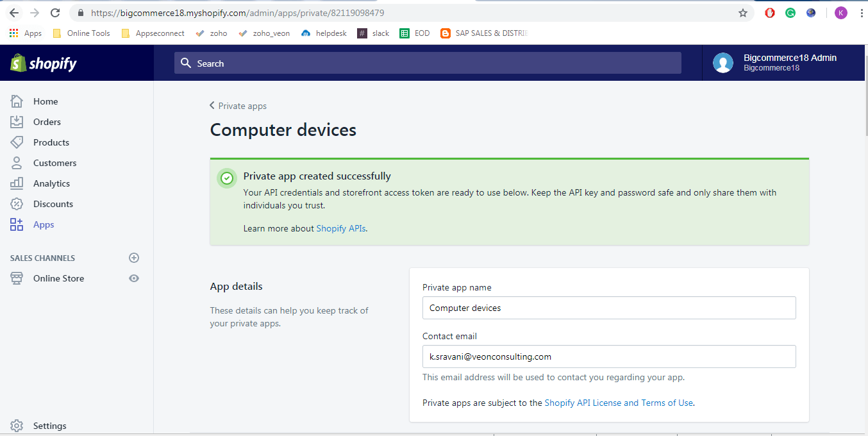
Task: Click the browser forward arrow
Action: point(35,13)
